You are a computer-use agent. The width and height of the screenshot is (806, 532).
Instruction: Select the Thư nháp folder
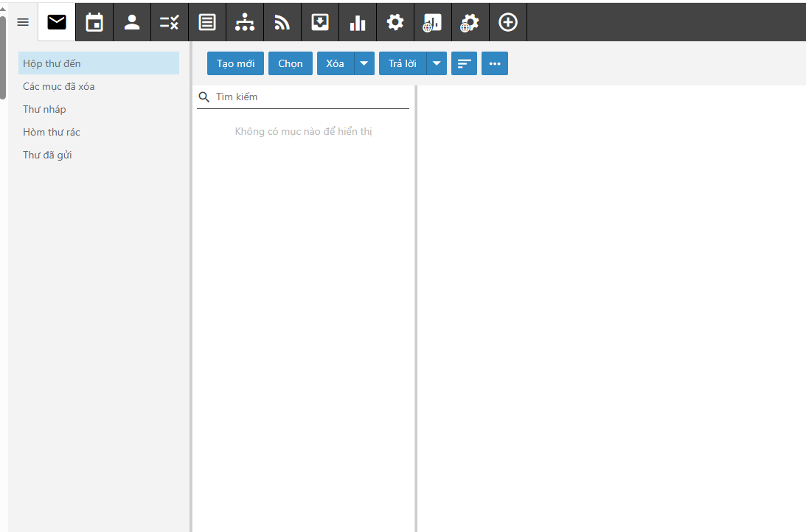[x=44, y=109]
